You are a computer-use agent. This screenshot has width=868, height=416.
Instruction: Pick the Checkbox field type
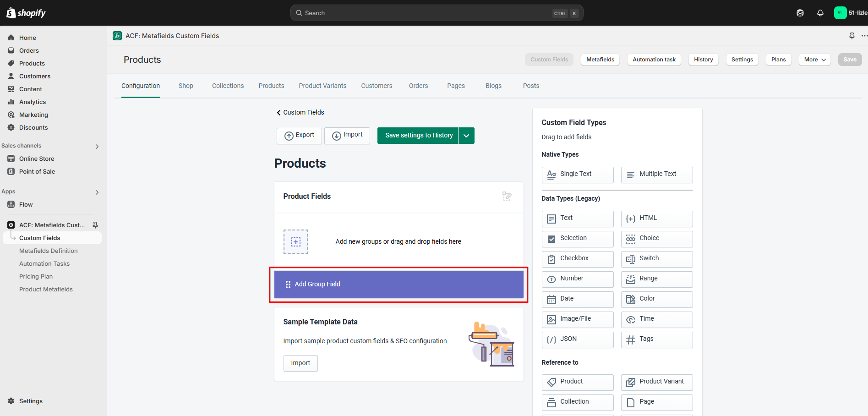(578, 259)
